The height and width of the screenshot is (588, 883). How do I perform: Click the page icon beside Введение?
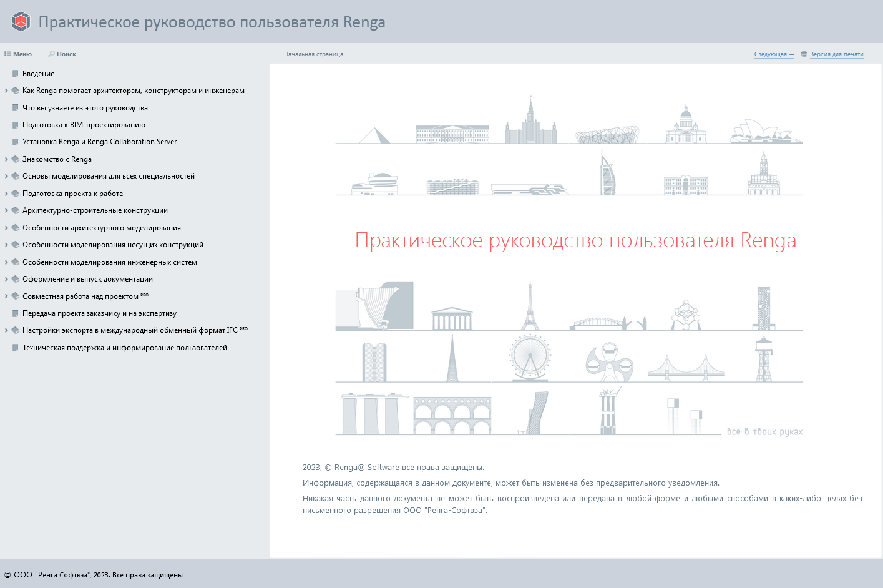[16, 74]
